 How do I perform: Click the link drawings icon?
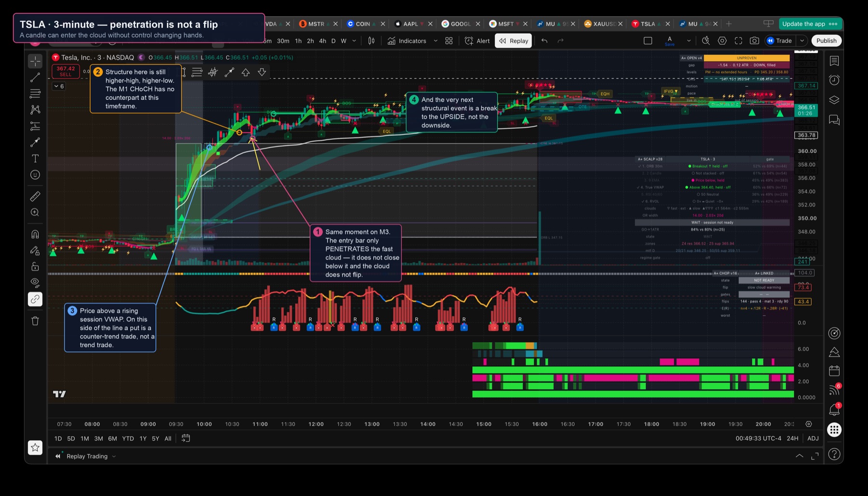tap(35, 299)
